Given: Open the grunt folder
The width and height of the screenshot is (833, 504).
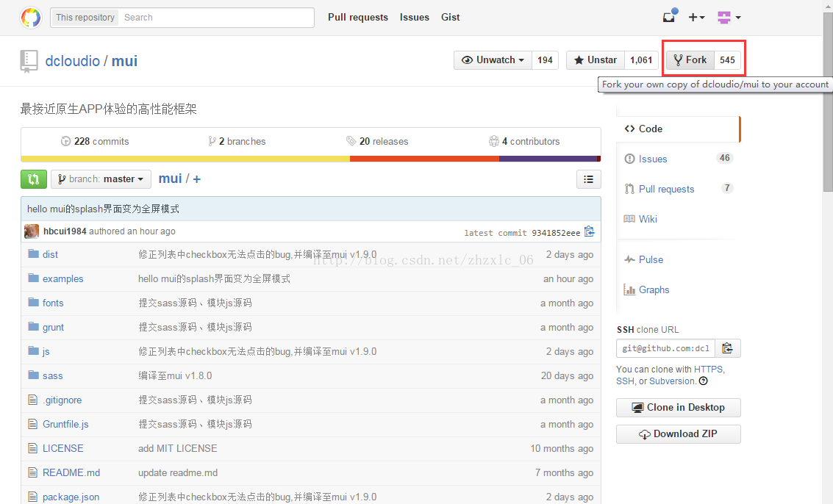Looking at the screenshot, I should pyautogui.click(x=53, y=327).
